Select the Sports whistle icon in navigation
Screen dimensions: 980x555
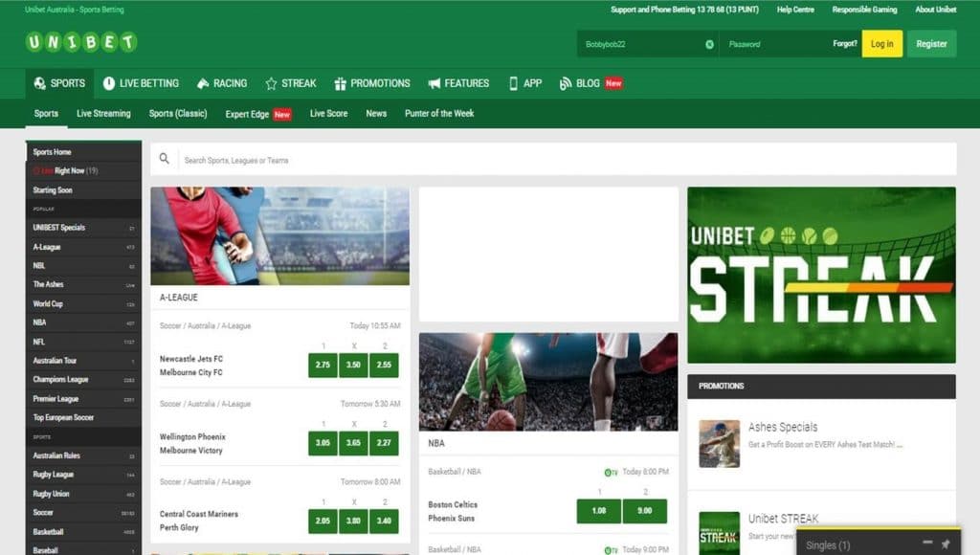[39, 83]
